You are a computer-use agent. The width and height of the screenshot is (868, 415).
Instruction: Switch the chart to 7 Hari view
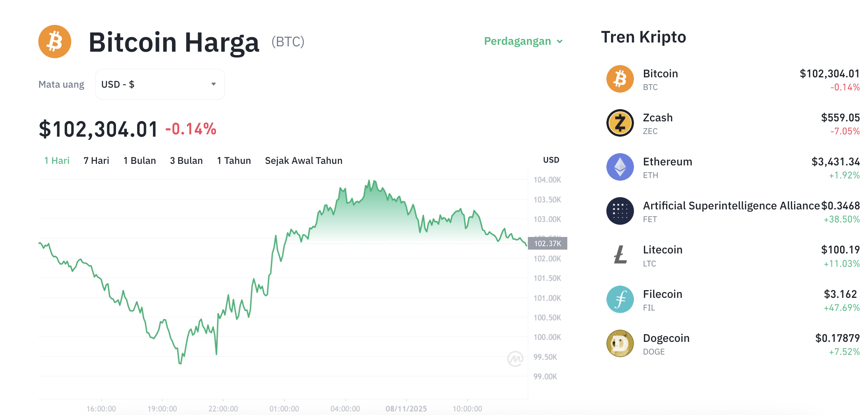tap(96, 160)
